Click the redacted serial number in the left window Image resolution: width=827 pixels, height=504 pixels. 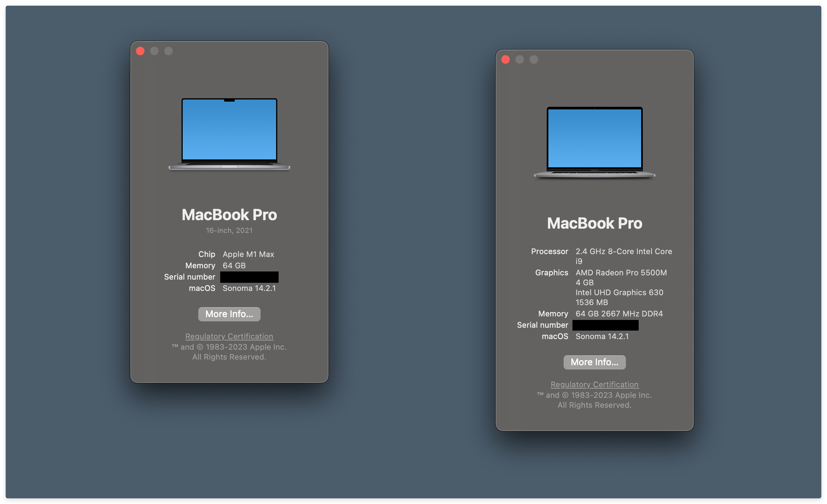tap(249, 277)
